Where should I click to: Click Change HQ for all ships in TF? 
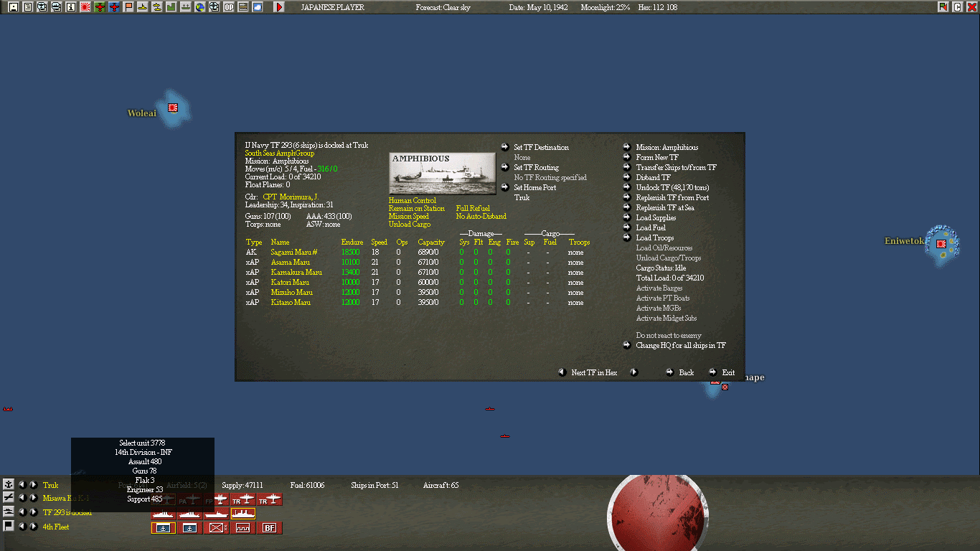coord(681,346)
